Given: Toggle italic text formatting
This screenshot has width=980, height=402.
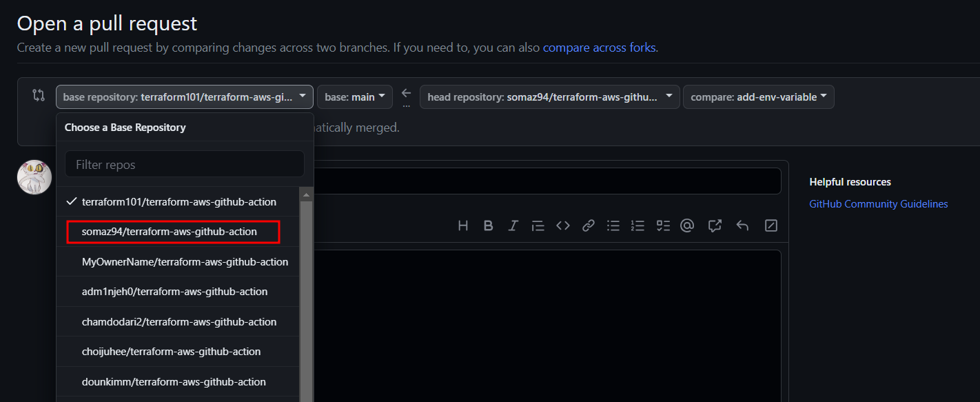Looking at the screenshot, I should tap(513, 225).
